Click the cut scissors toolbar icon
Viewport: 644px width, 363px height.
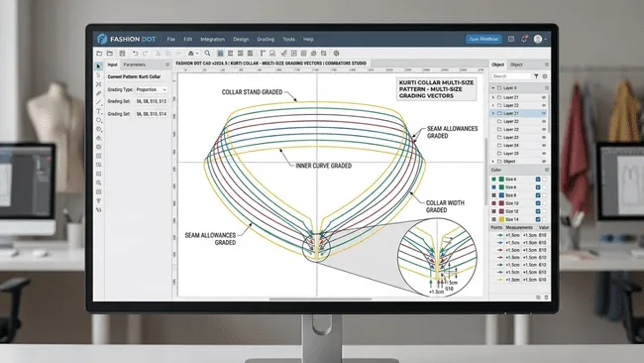tap(158, 53)
